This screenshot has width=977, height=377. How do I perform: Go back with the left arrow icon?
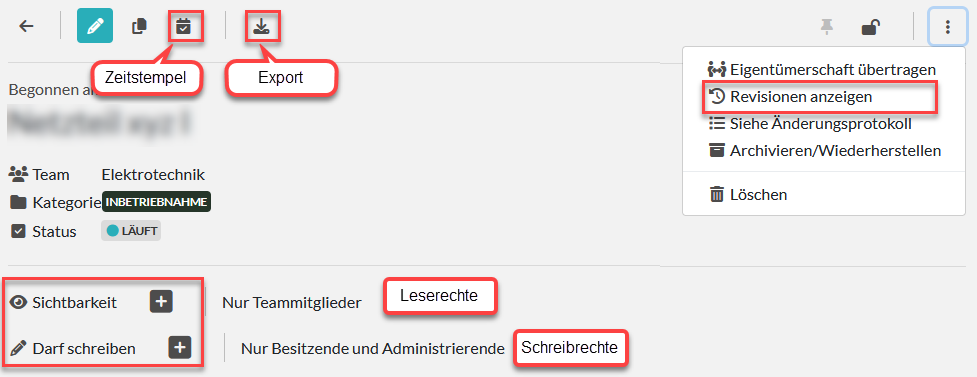click(26, 26)
